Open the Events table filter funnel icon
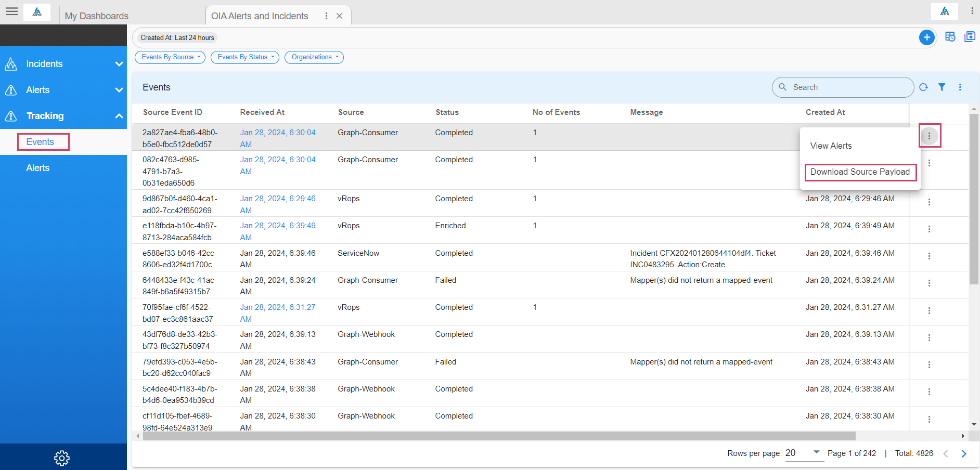 942,87
